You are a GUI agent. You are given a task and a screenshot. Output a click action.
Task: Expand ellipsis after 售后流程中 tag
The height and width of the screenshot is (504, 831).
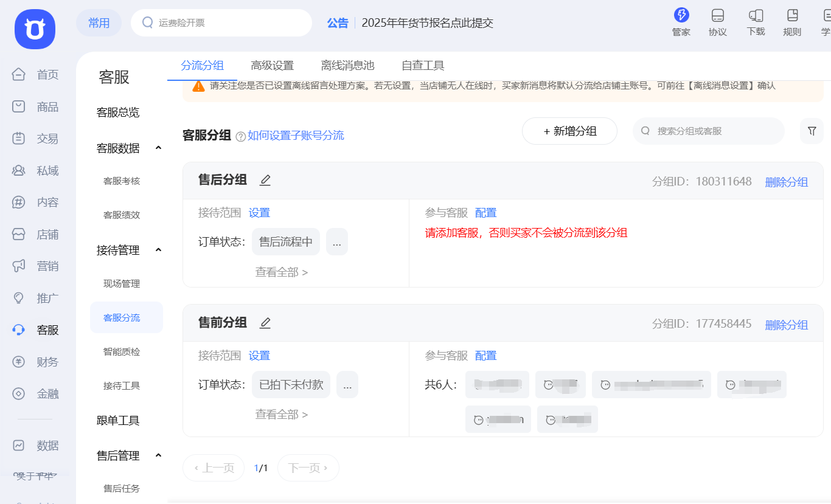click(x=337, y=242)
